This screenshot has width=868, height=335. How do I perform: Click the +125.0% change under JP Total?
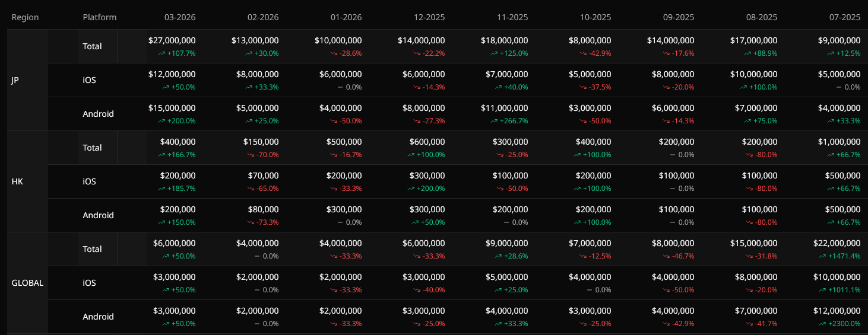(x=509, y=53)
